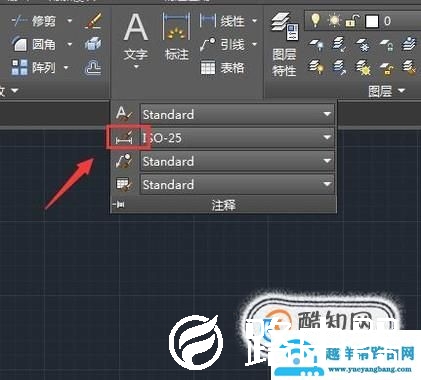This screenshot has width=421, height=380.
Task: Pin the expanded 注释 panel
Action: point(119,204)
